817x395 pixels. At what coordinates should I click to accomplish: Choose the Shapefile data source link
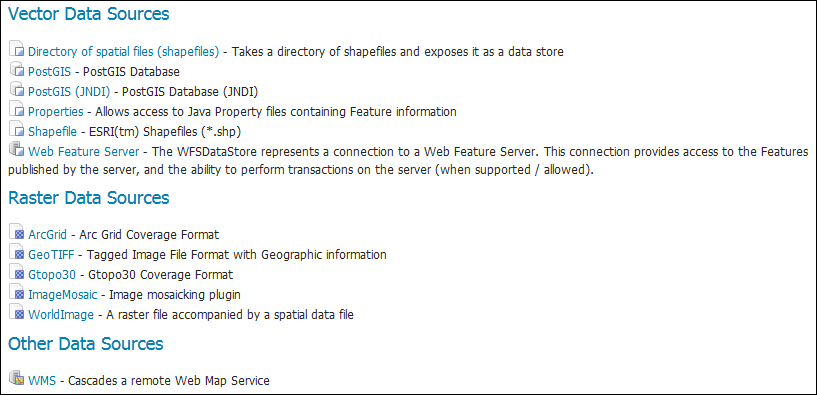pos(52,131)
